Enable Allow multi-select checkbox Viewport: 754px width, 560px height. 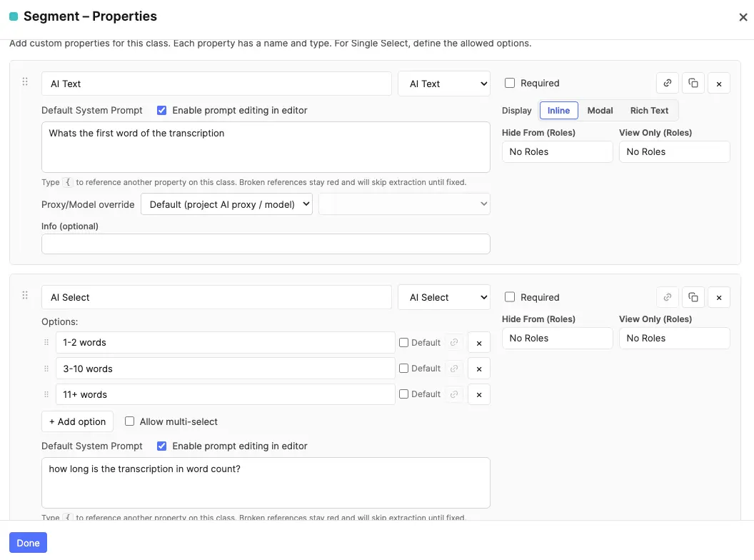click(129, 421)
